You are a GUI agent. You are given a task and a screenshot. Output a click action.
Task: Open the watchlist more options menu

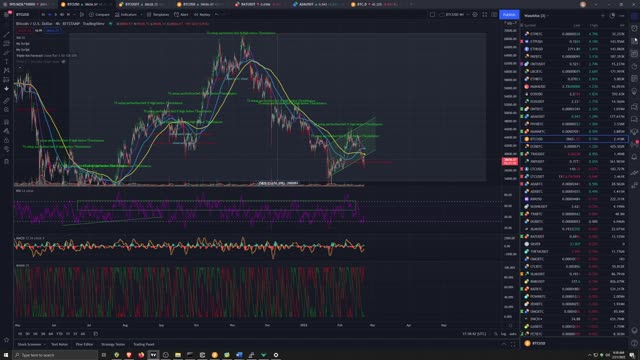622,16
